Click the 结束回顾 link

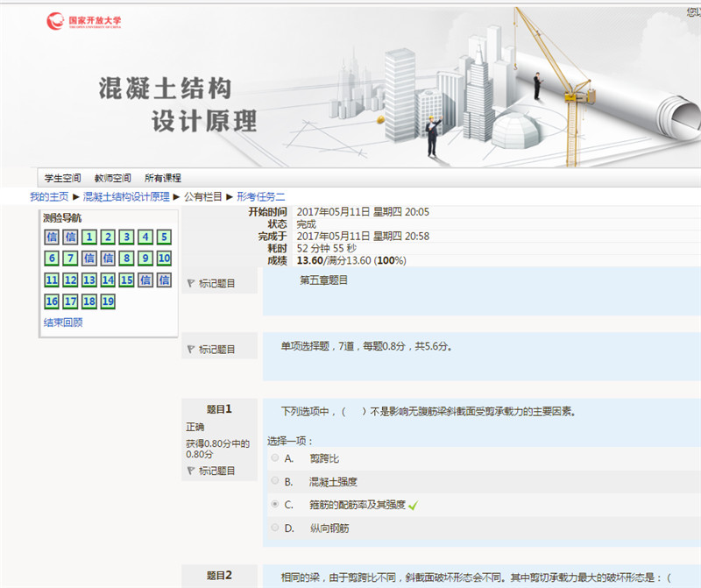(x=63, y=322)
